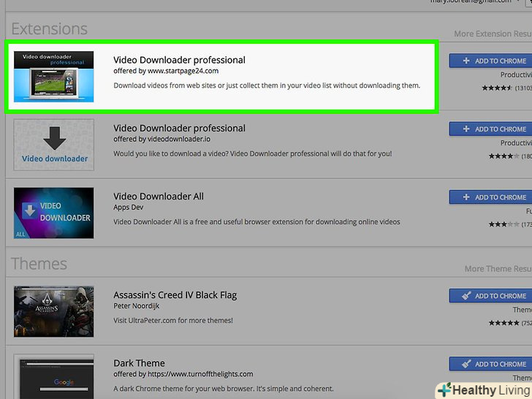Image resolution: width=532 pixels, height=399 pixels.
Task: Click the startpage24 Video Downloader thumbnail
Action: tap(54, 77)
